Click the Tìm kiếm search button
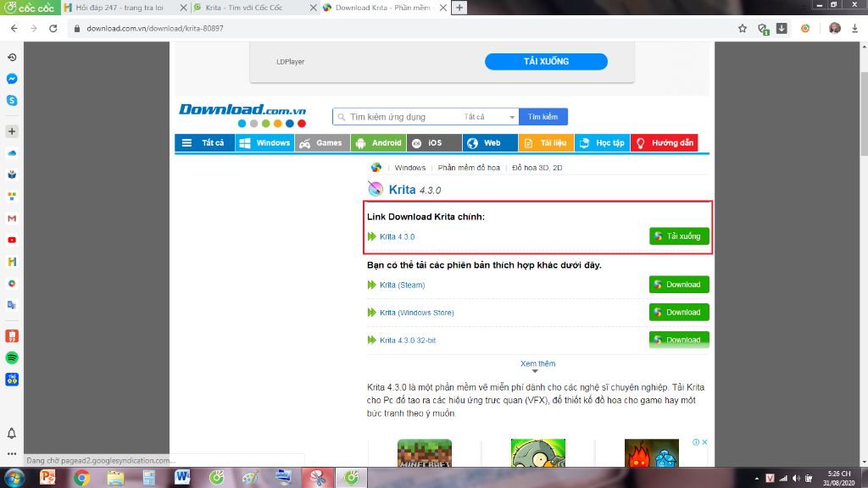 click(542, 117)
